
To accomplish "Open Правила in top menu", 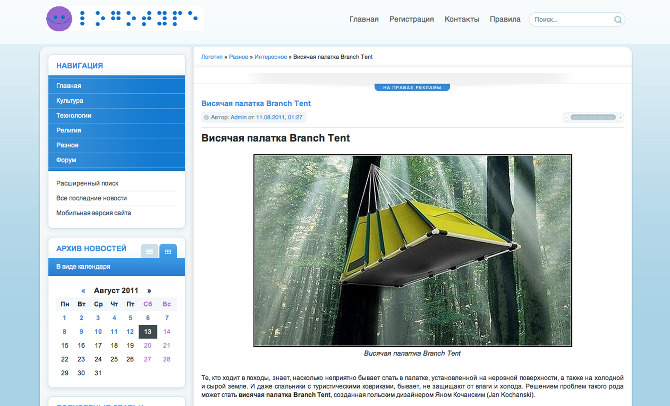I will (x=505, y=19).
